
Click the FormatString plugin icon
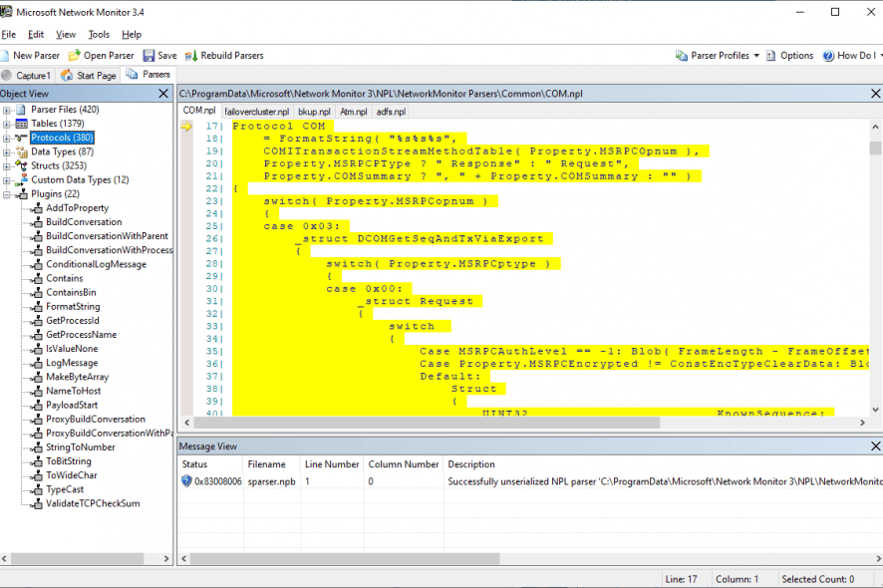[x=37, y=306]
